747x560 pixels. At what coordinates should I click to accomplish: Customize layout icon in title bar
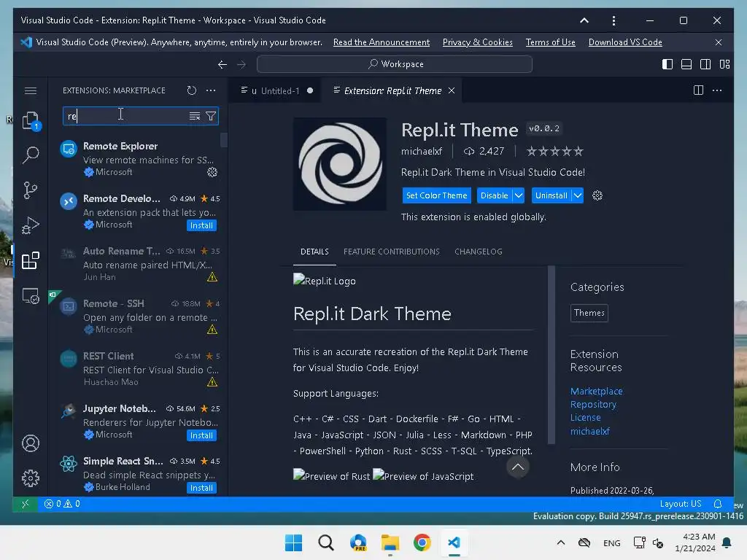[724, 64]
